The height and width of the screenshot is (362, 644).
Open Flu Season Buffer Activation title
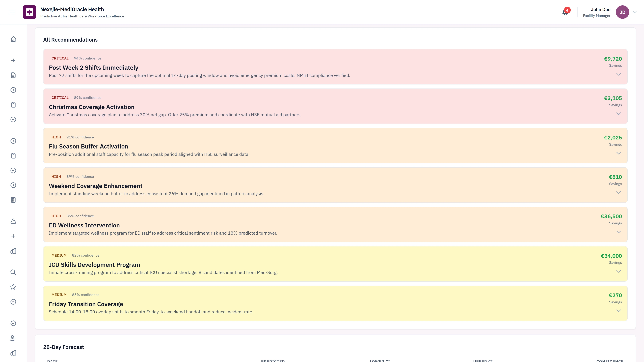pyautogui.click(x=88, y=146)
